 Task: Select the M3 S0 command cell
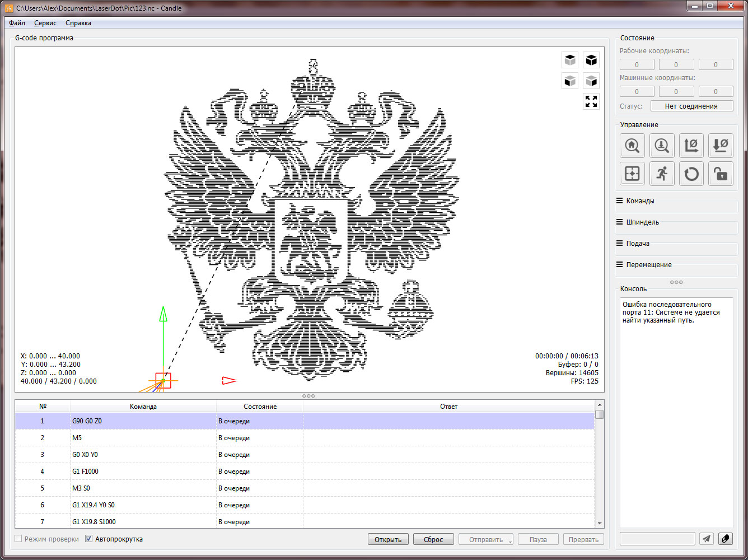(x=143, y=488)
